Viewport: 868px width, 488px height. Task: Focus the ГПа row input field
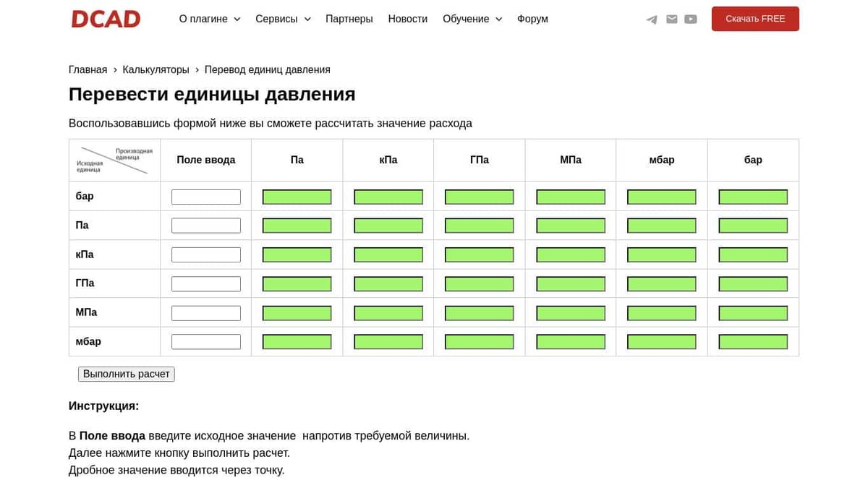[206, 283]
